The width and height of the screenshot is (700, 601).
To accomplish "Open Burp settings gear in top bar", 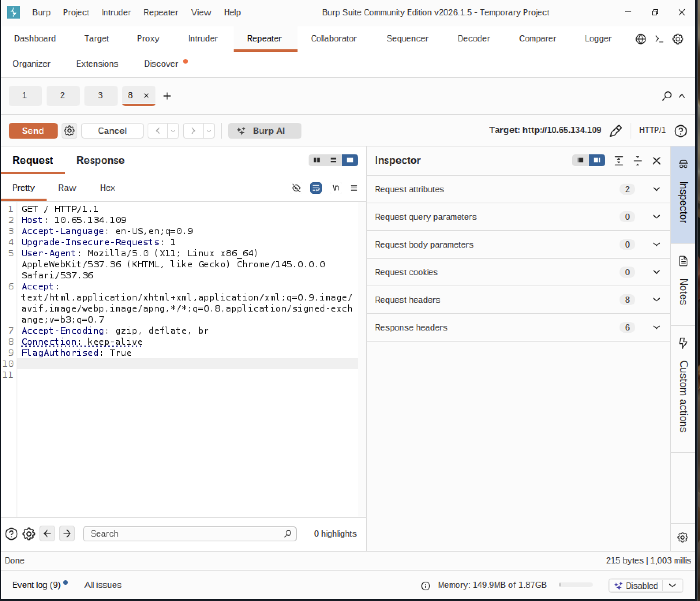I will (678, 39).
